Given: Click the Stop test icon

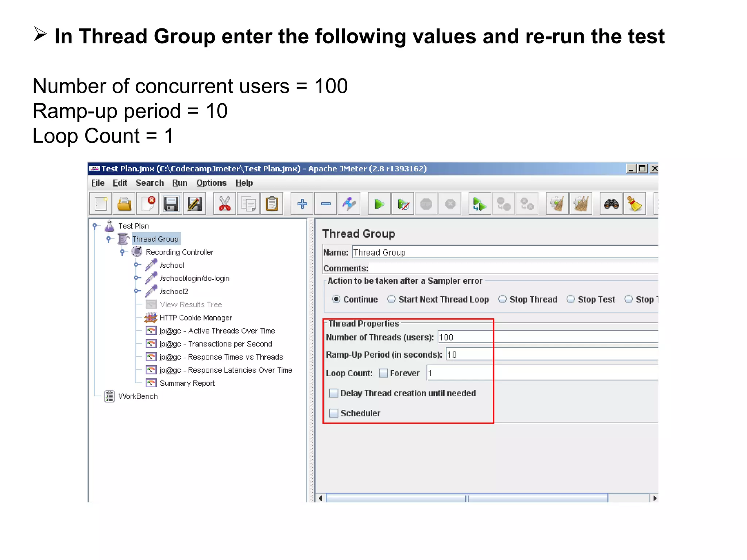Looking at the screenshot, I should tap(426, 204).
